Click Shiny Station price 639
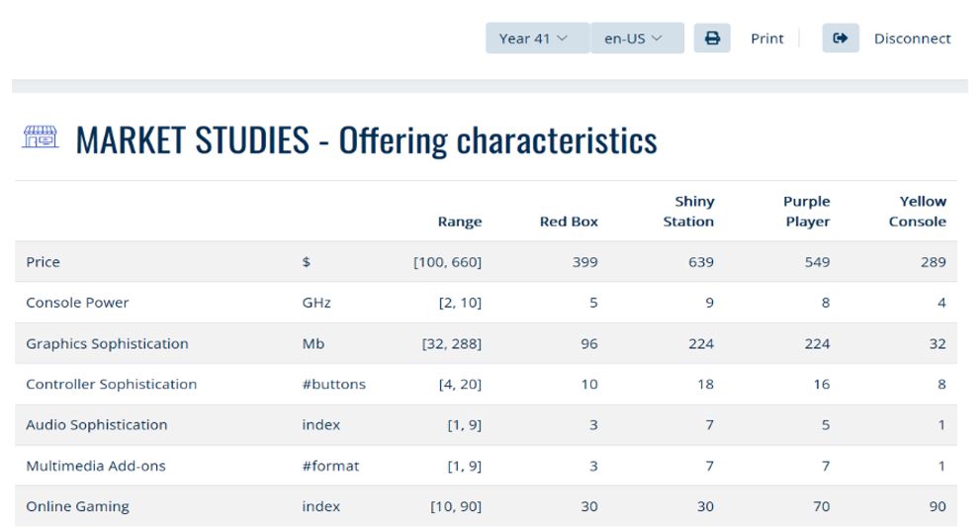Screen dimensions: 980x530 click(700, 262)
